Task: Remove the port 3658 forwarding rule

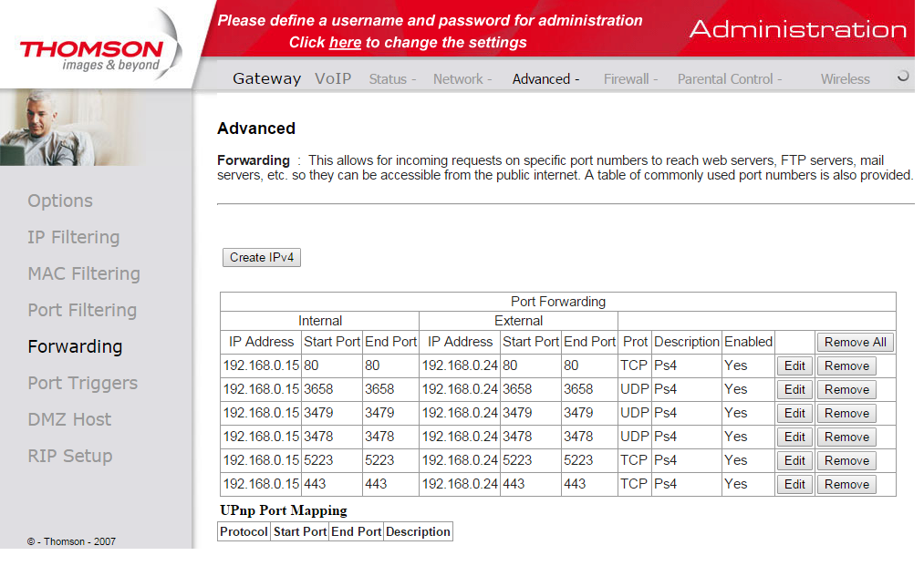Action: click(846, 389)
